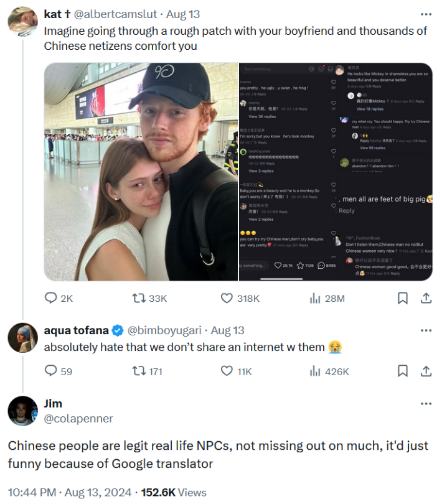Viewport: 442px width, 504px height.
Task: Share aqua tofana's reply
Action: pos(426,371)
